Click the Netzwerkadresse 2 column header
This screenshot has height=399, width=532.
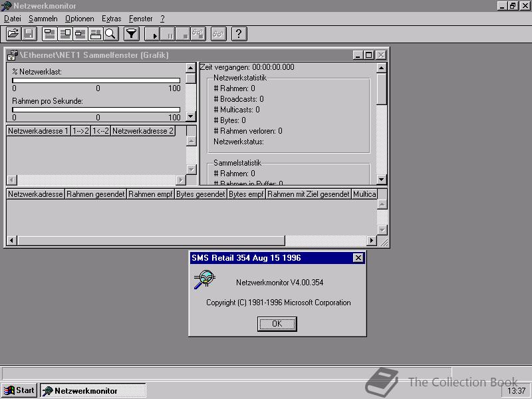(x=143, y=131)
